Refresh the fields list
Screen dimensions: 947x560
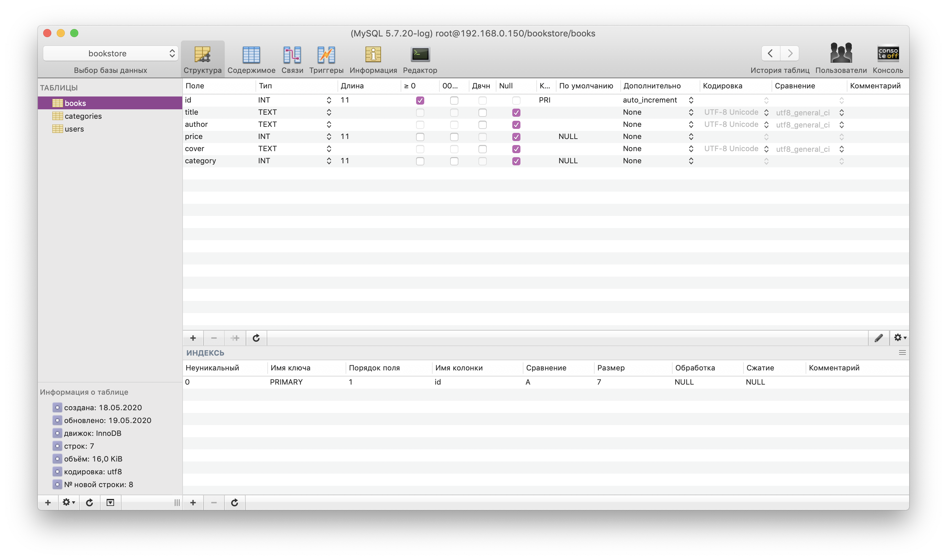point(256,338)
